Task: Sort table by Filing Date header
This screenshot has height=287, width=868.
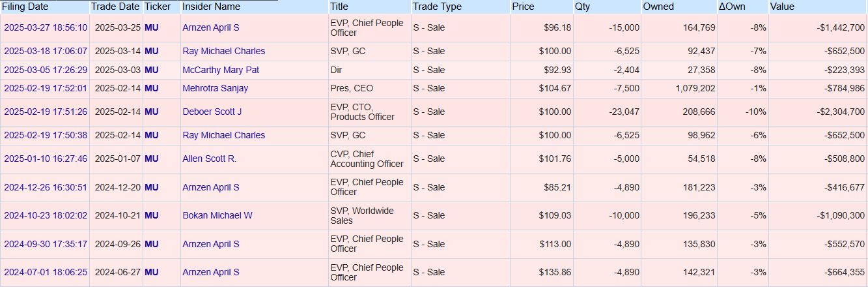Action: (x=25, y=7)
